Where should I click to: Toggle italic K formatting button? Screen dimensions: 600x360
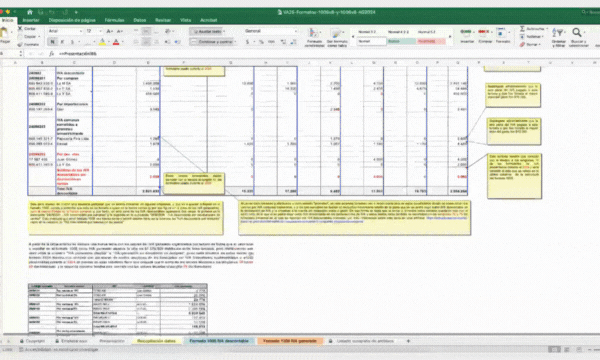[62, 42]
